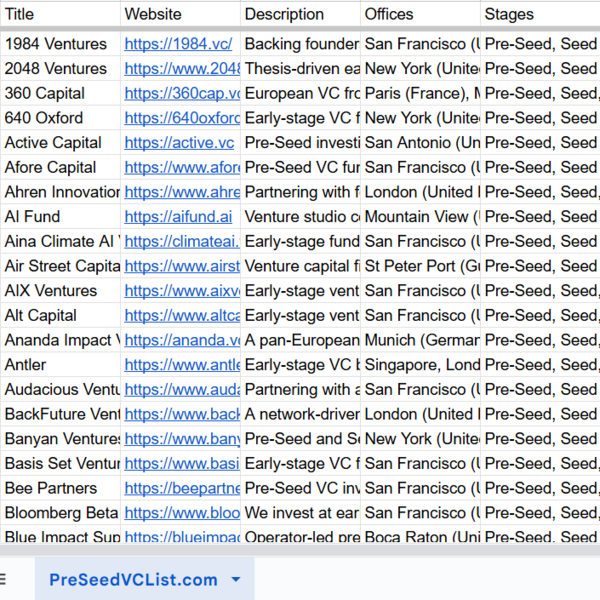
Task: Open the 640 Oxford website link
Action: (182, 118)
